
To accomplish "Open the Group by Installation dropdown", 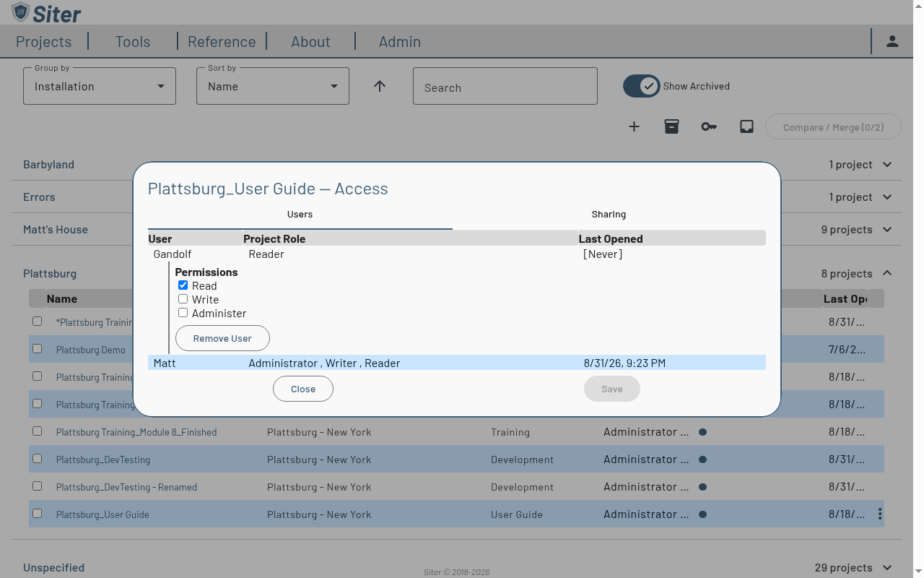I will (100, 86).
